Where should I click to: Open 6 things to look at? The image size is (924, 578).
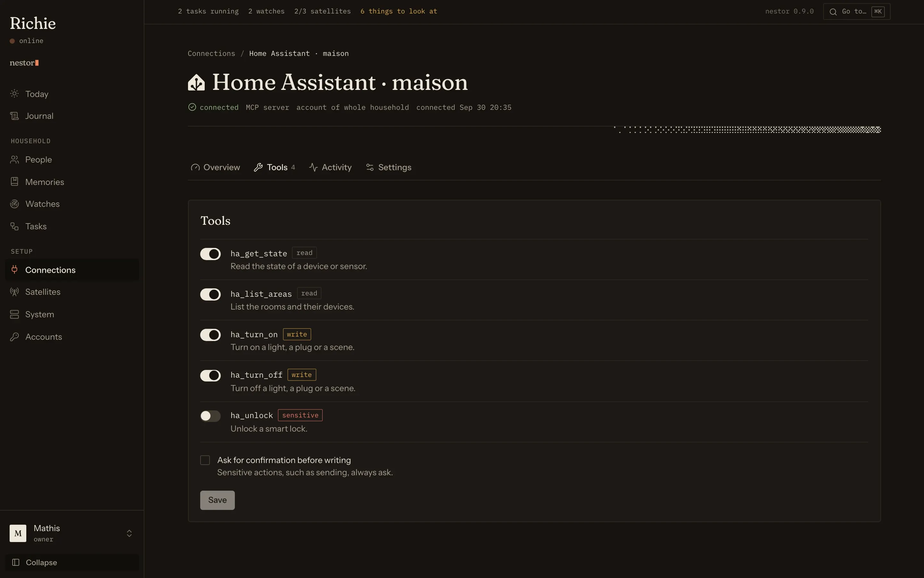click(x=398, y=12)
